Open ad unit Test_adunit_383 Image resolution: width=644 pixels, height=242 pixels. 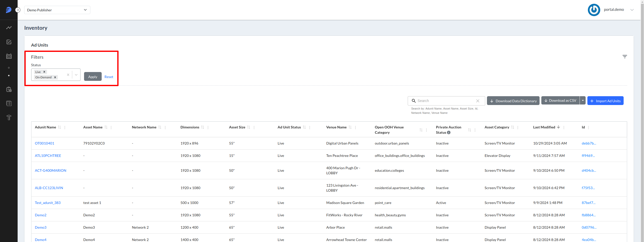[48, 203]
